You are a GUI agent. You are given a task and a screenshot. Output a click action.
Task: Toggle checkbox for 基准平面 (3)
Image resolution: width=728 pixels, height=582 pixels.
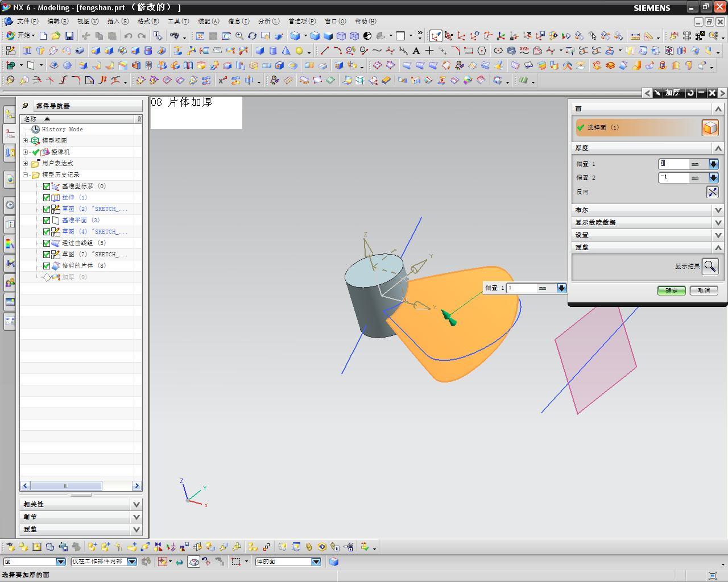47,221
